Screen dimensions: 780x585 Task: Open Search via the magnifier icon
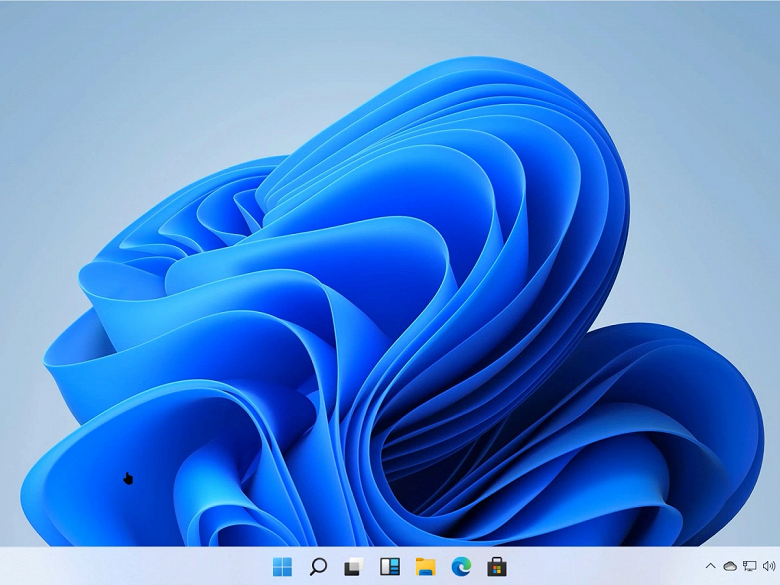point(318,567)
